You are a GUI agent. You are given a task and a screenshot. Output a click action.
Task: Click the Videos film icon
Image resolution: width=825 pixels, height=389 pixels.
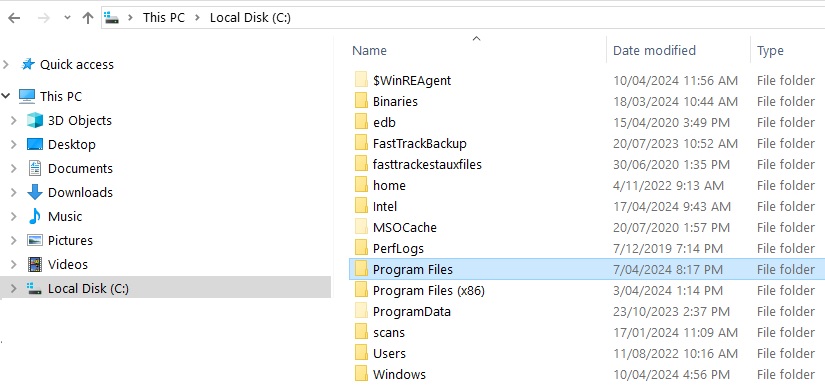coord(35,264)
